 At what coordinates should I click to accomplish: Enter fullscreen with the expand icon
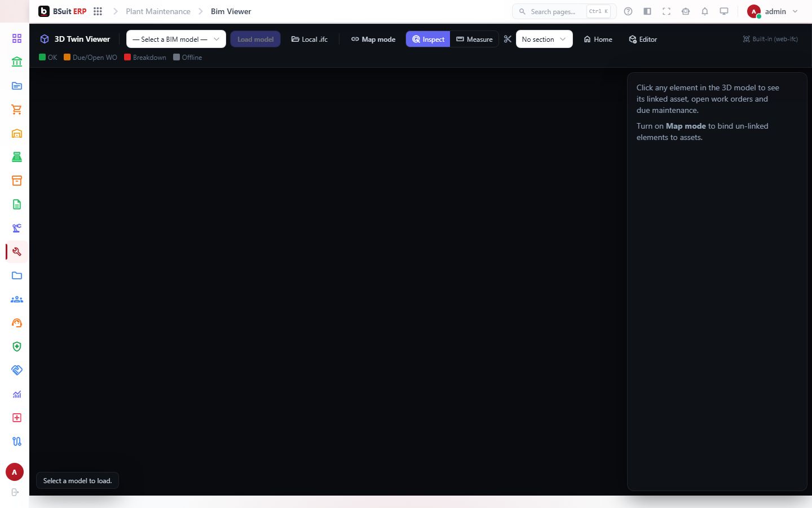(x=667, y=11)
